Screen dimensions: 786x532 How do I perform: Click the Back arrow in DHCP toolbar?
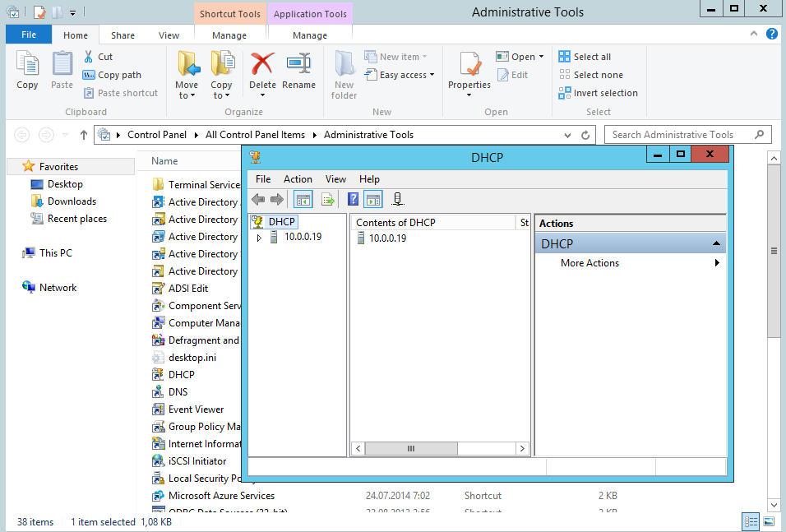click(x=258, y=200)
